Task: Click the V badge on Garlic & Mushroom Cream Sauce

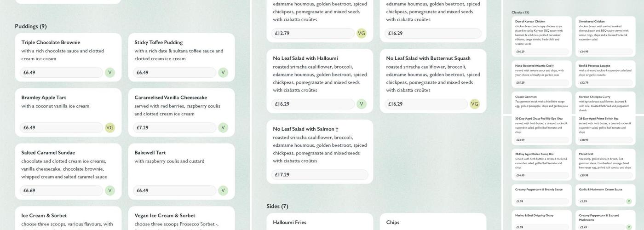Action: point(629,201)
